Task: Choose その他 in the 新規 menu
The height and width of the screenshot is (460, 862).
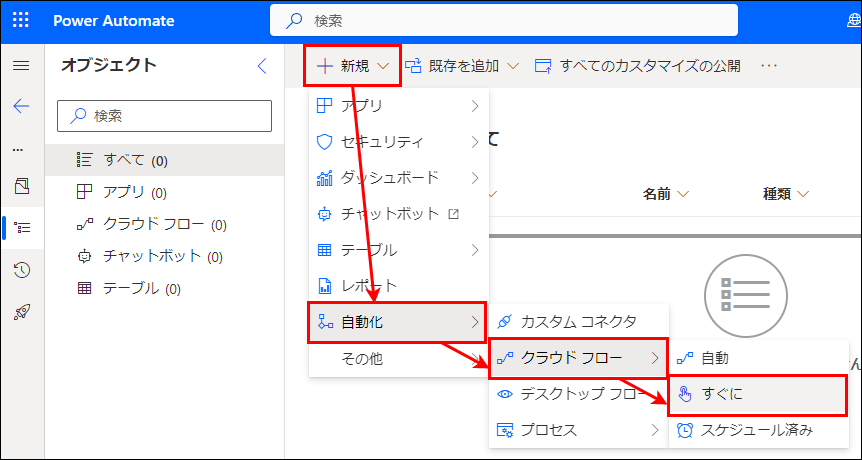Action: tap(399, 359)
